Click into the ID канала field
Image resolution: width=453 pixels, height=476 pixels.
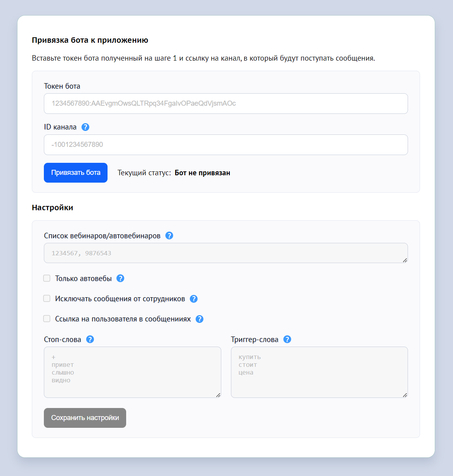coord(226,145)
